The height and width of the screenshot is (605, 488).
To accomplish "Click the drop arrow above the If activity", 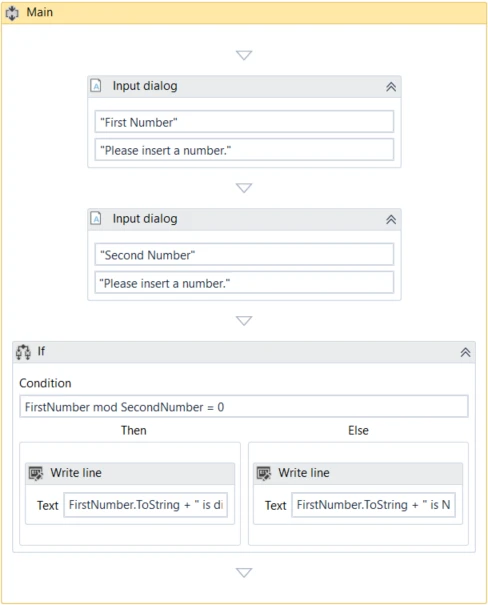I will pyautogui.click(x=244, y=321).
